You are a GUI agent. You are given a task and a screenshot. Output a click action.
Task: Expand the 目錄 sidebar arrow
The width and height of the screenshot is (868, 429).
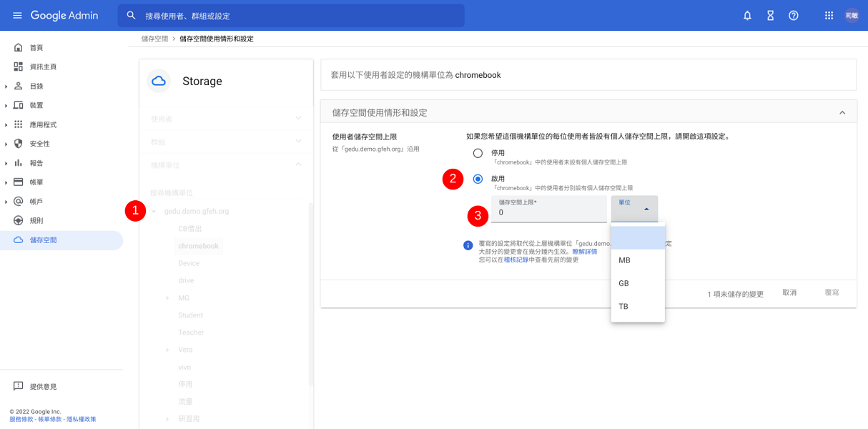(6, 87)
